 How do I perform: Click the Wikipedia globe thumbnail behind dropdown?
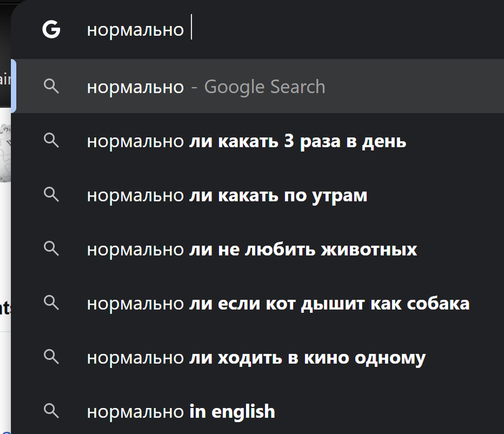point(5,153)
